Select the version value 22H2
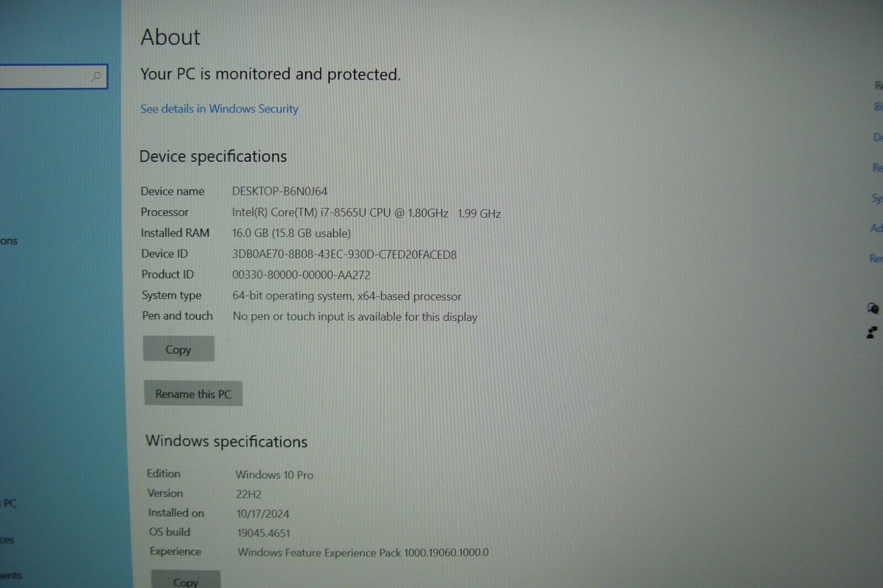Viewport: 883px width, 588px height. 249,494
